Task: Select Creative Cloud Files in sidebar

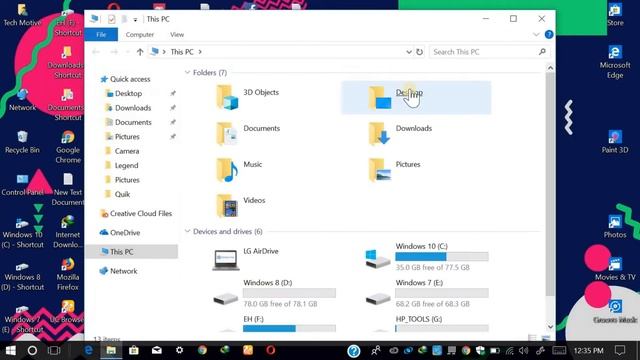Action: pos(136,213)
